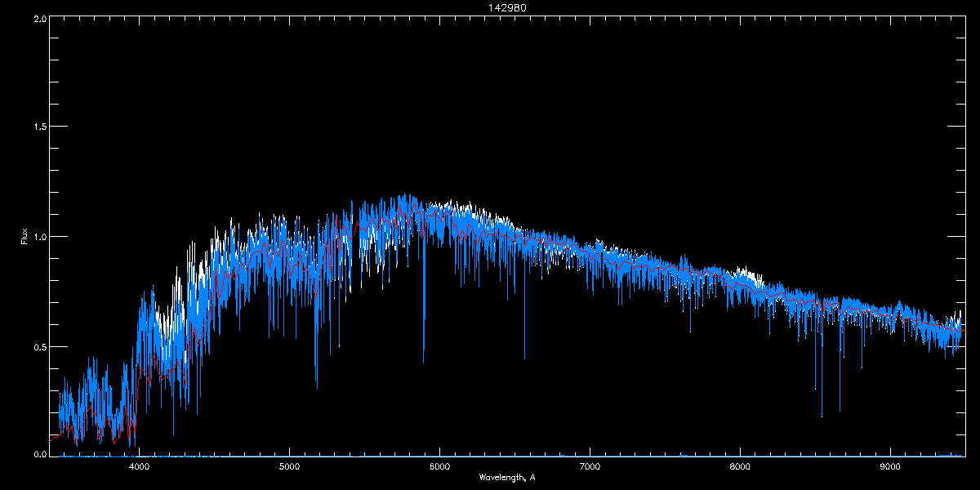Click the 1.0 flux tick label
The height and width of the screenshot is (490, 980).
pyautogui.click(x=38, y=237)
